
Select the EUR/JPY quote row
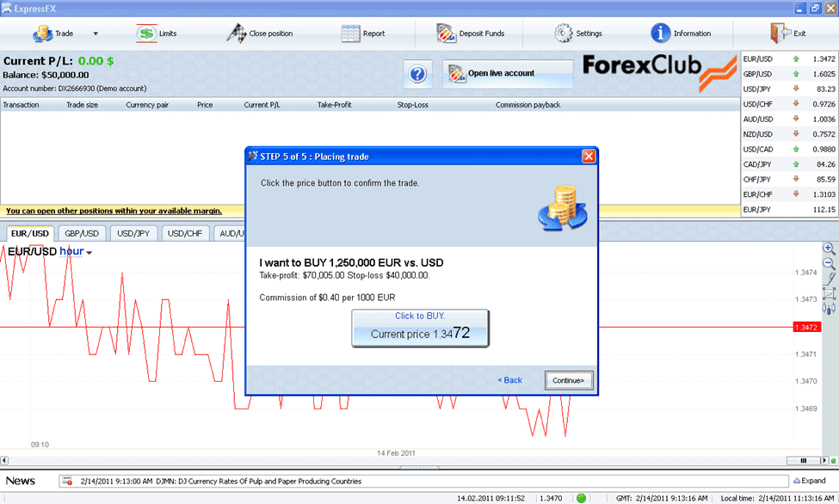tap(789, 209)
